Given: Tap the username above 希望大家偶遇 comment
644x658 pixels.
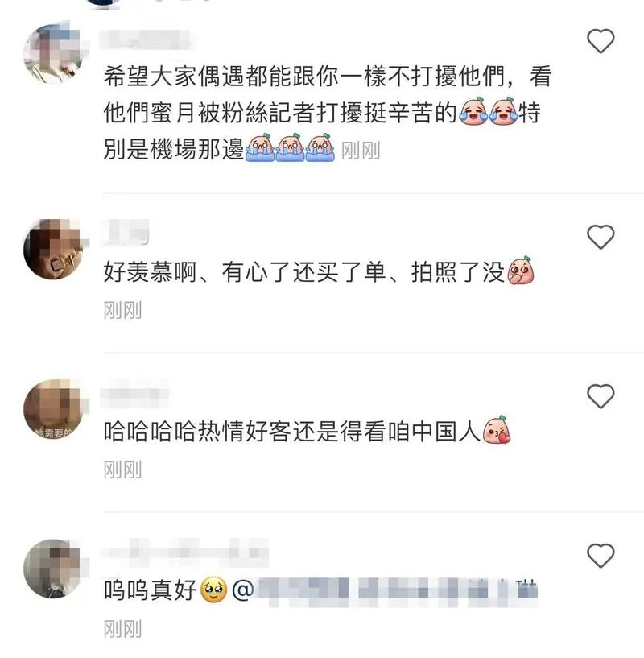Looking at the screenshot, I should pyautogui.click(x=145, y=40).
